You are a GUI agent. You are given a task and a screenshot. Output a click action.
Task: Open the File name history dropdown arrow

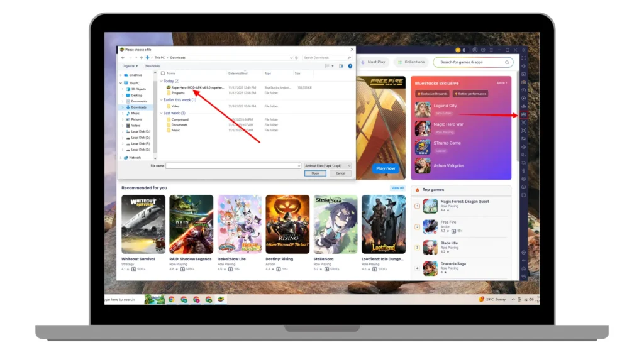(299, 166)
